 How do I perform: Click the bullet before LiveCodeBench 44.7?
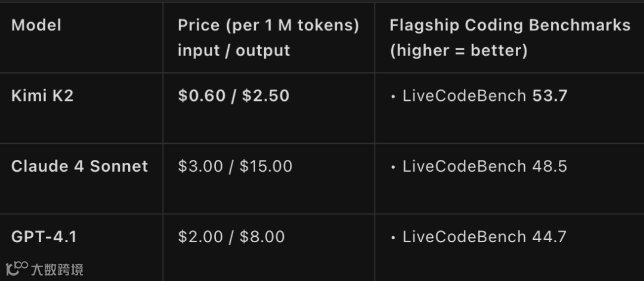pos(394,238)
